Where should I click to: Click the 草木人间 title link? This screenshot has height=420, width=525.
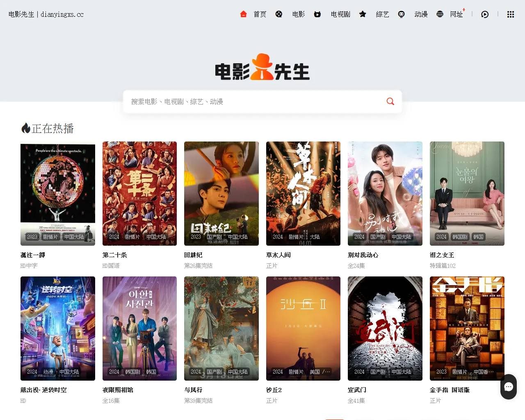click(x=278, y=255)
